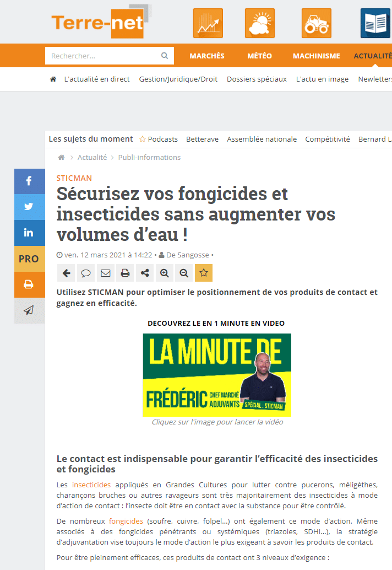Open the weather sun-cloud icon

259,23
